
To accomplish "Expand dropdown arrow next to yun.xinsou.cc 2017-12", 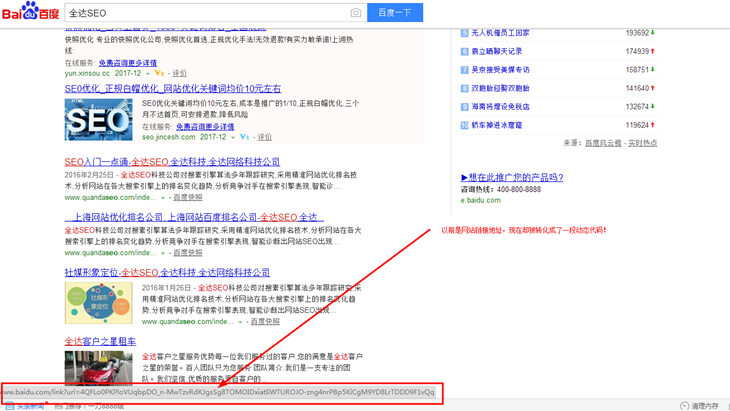I will click(148, 74).
